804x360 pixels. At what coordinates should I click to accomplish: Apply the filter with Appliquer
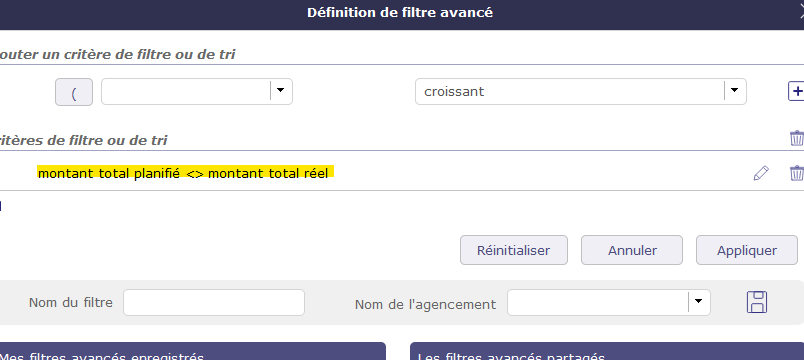(x=747, y=250)
